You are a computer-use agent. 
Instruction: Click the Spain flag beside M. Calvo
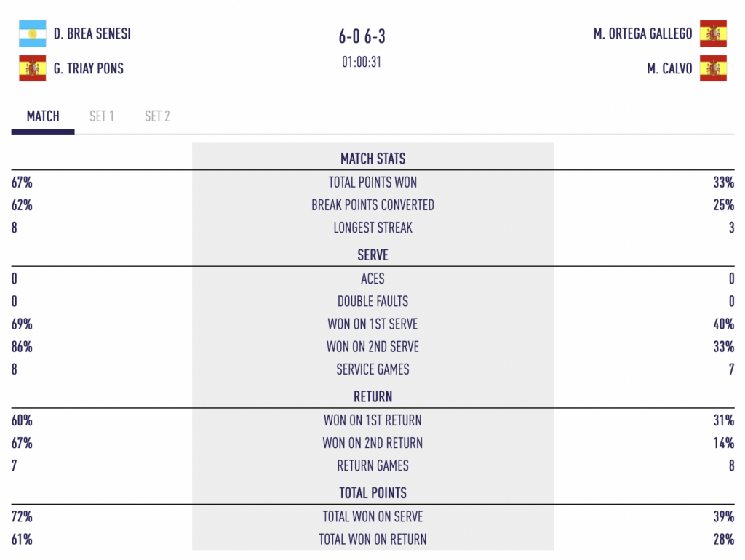tap(713, 68)
